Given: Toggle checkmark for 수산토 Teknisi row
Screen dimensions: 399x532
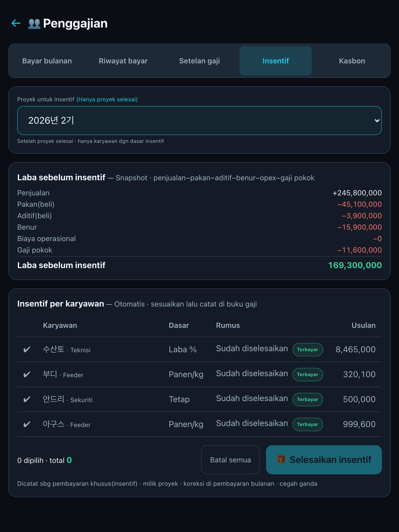Looking at the screenshot, I should (x=27, y=349).
